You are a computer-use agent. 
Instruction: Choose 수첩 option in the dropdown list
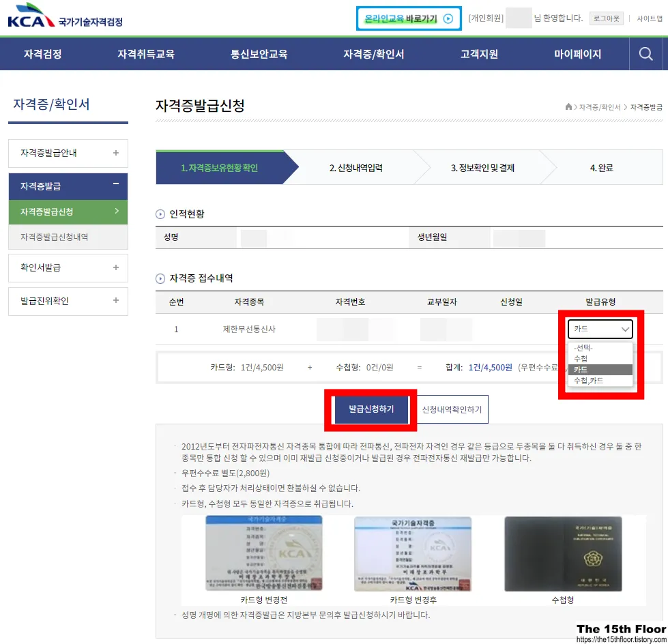tap(600, 359)
